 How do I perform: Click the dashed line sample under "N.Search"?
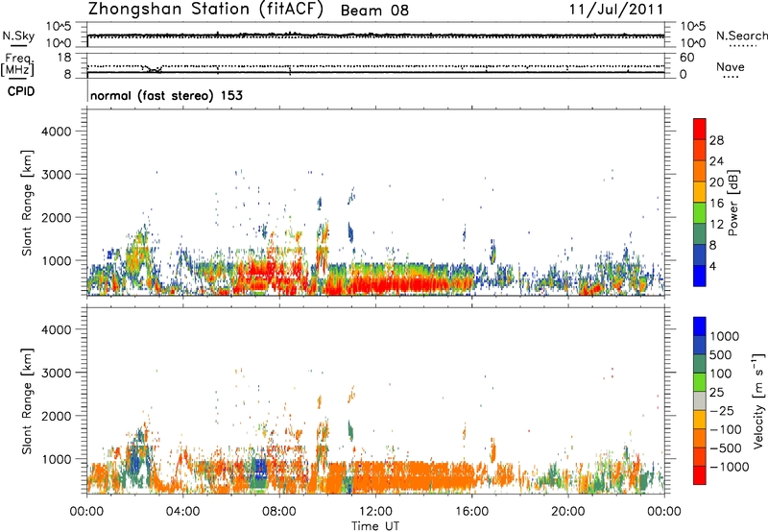coord(743,46)
